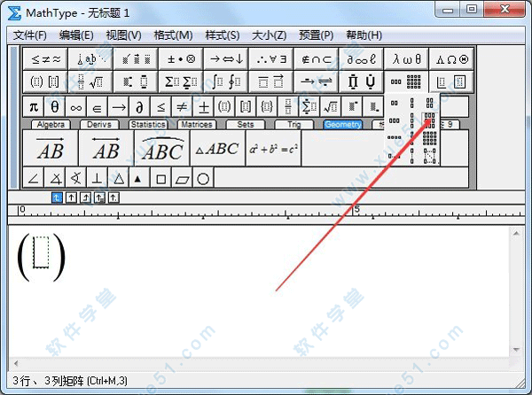Insert the partial derivative symbol from small bar
The image size is (532, 395).
click(x=139, y=107)
